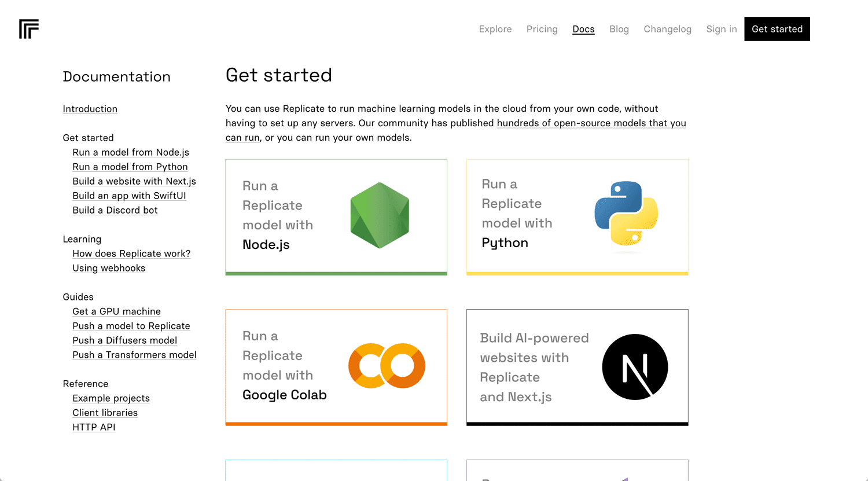The width and height of the screenshot is (868, 481).
Task: Open the Introduction doc link
Action: [x=90, y=109]
